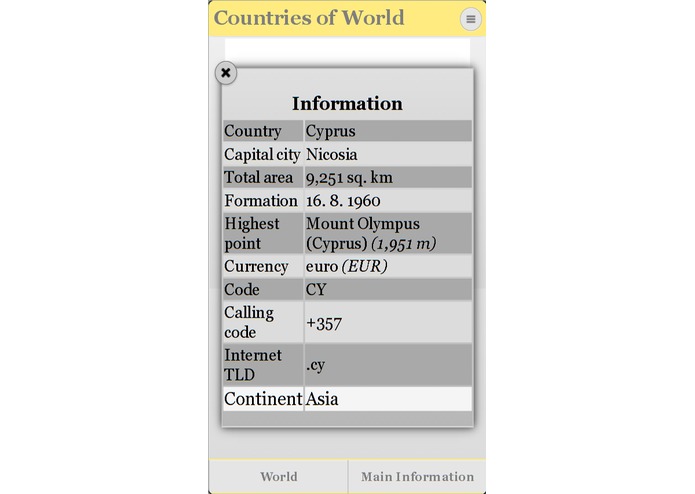The width and height of the screenshot is (695, 494).
Task: Click the 16. 8. 1960 date
Action: pos(388,201)
